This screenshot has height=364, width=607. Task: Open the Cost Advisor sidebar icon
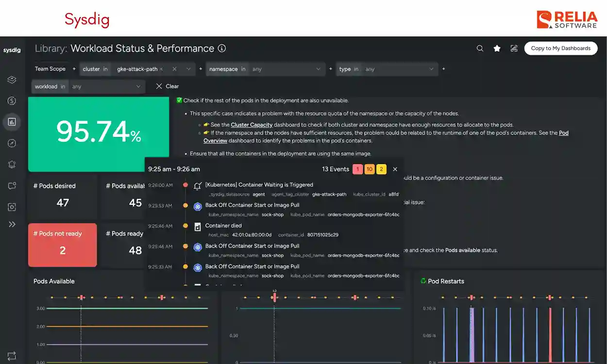(x=12, y=100)
